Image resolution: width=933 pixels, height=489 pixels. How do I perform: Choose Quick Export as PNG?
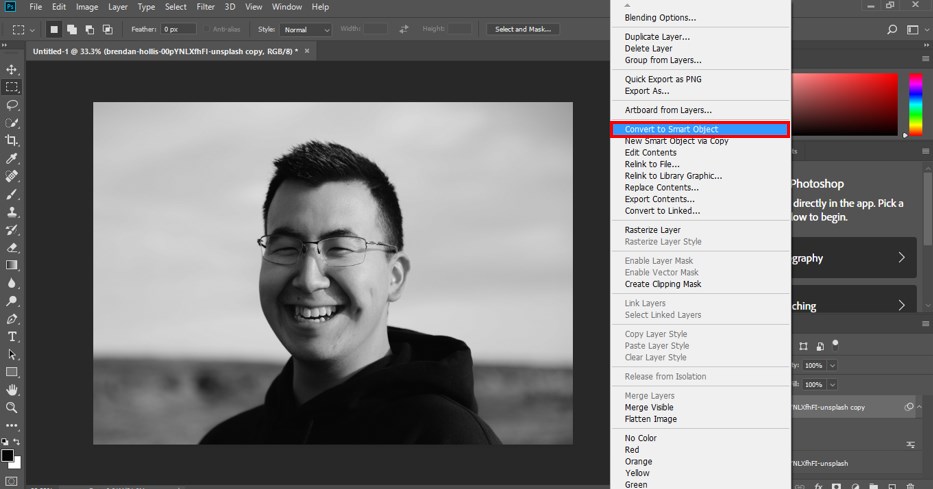click(663, 79)
